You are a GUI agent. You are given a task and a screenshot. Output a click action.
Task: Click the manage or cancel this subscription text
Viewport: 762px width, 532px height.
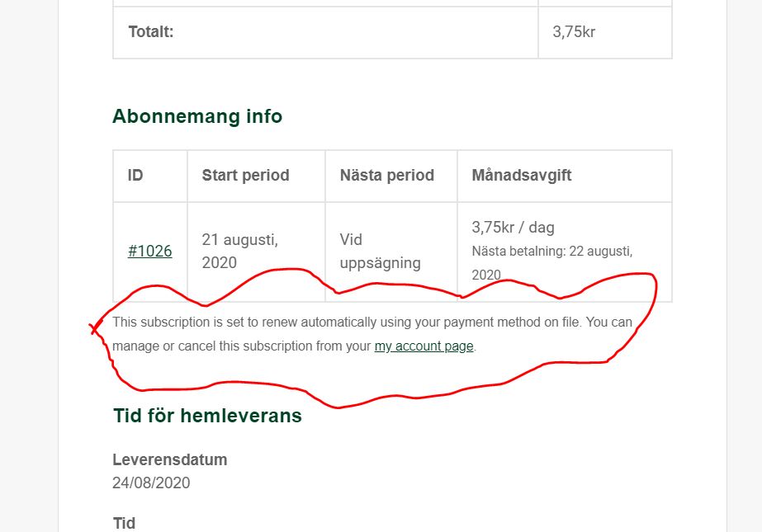point(242,346)
